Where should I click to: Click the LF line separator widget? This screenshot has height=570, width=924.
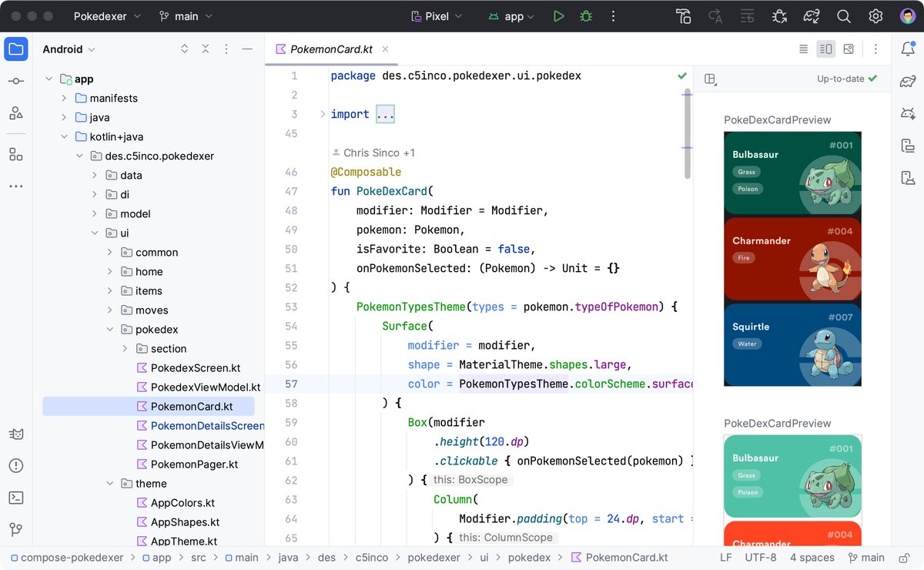point(726,558)
